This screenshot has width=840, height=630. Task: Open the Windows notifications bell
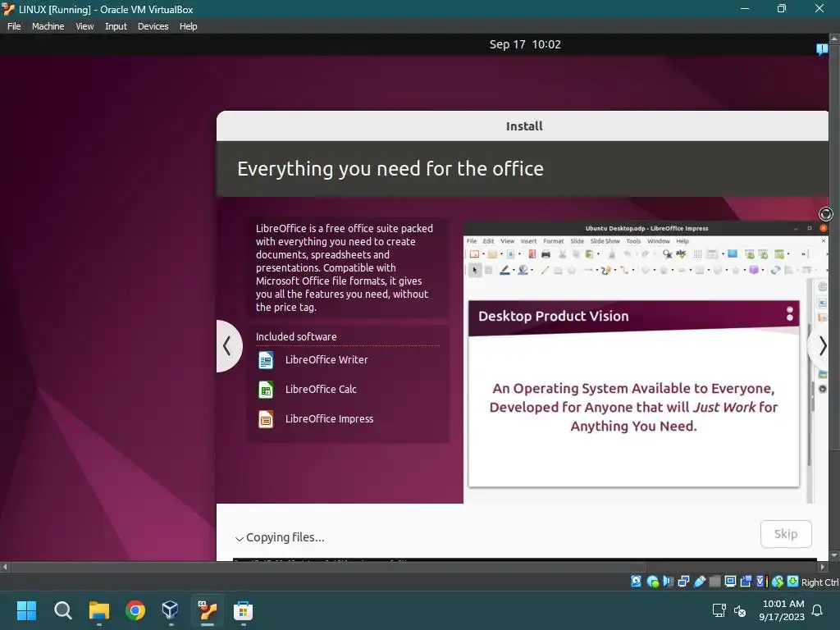pyautogui.click(x=818, y=610)
